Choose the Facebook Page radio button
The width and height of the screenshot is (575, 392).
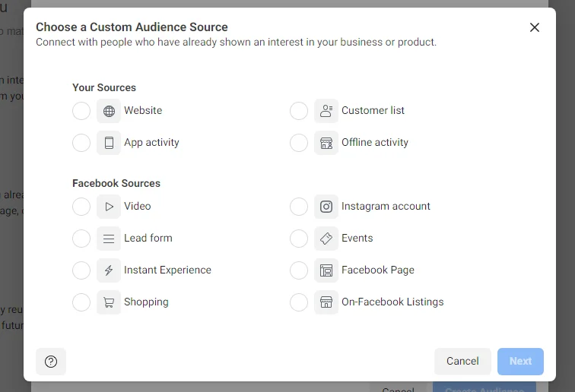tap(299, 270)
